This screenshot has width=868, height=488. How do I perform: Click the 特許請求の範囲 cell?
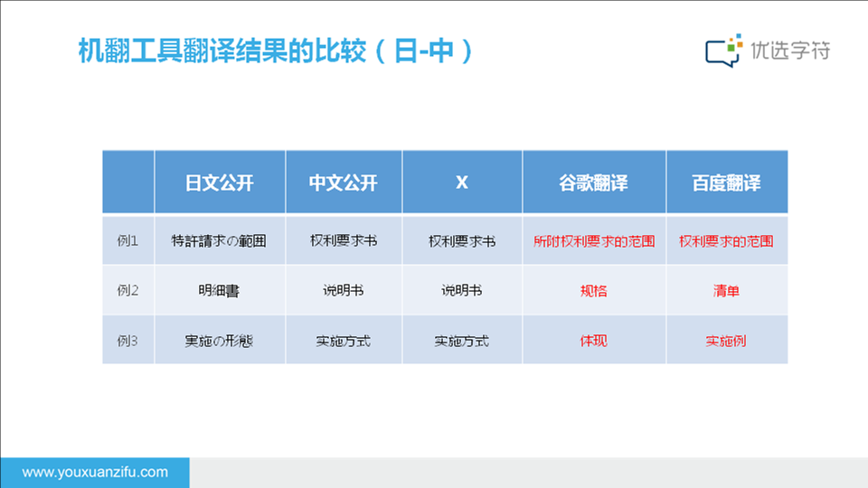[220, 241]
